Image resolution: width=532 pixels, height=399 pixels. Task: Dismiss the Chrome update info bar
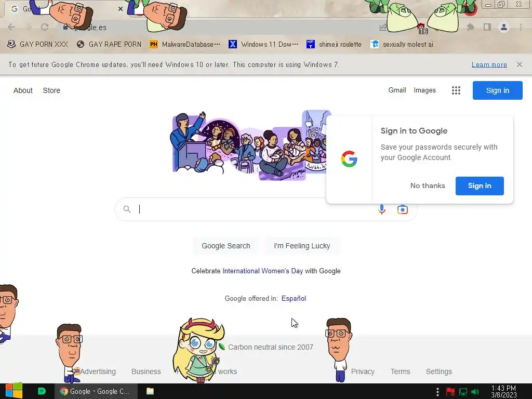click(520, 64)
